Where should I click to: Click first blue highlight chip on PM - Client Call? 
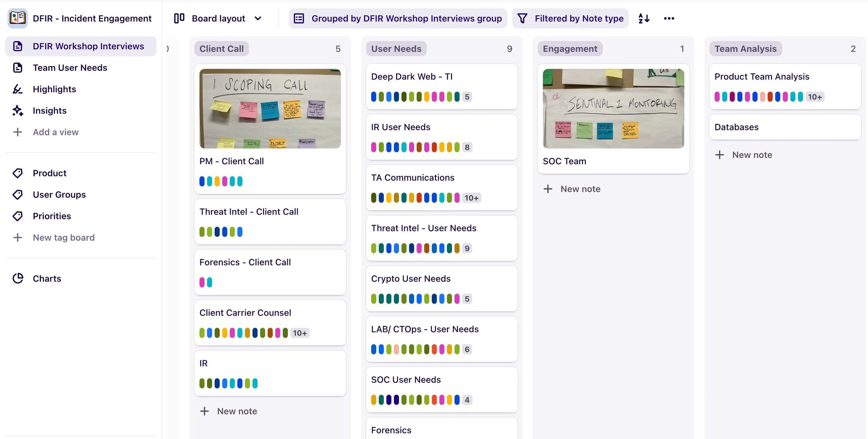(x=202, y=181)
